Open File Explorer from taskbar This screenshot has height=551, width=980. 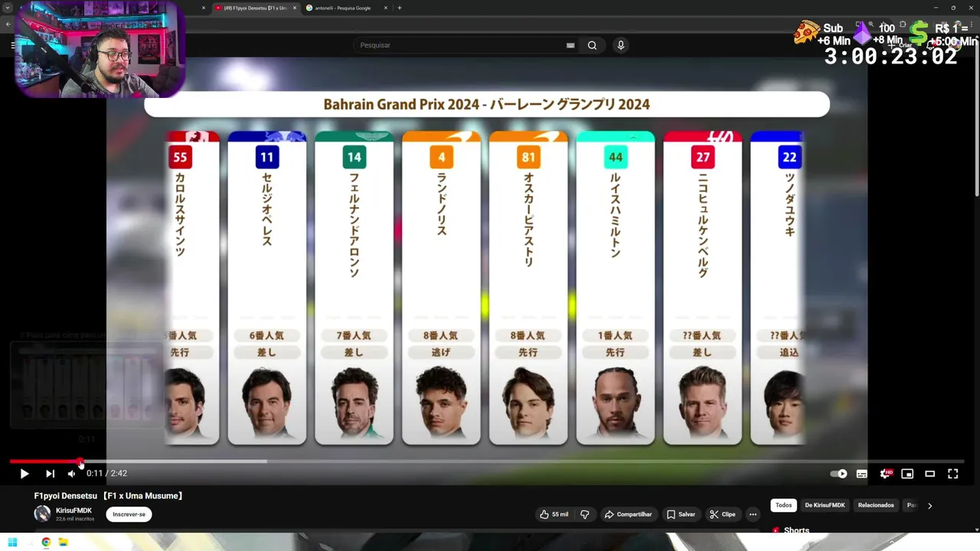point(64,543)
